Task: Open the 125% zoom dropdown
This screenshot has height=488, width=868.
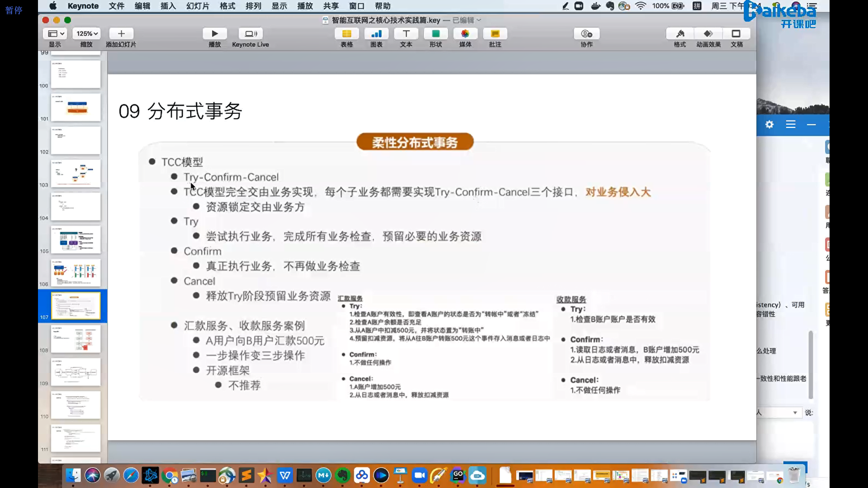Action: click(x=87, y=34)
